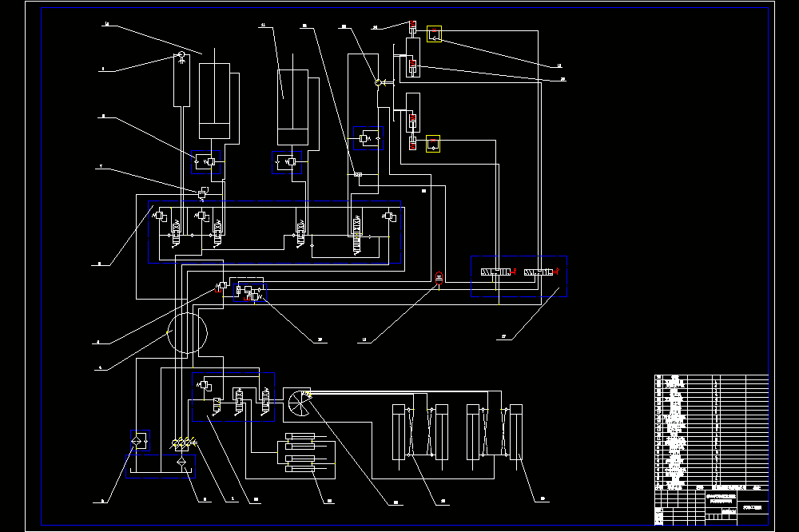Image resolution: width=799 pixels, height=532 pixels.
Task: Click rightmost relief valve in main valve block
Action: (x=389, y=216)
